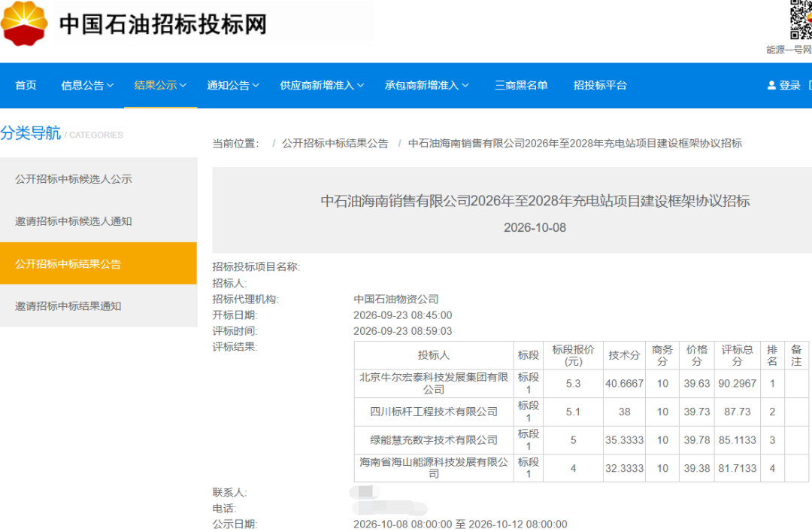Click evaluation time 2026-09-23 08:59:03
812x532 pixels.
(403, 331)
